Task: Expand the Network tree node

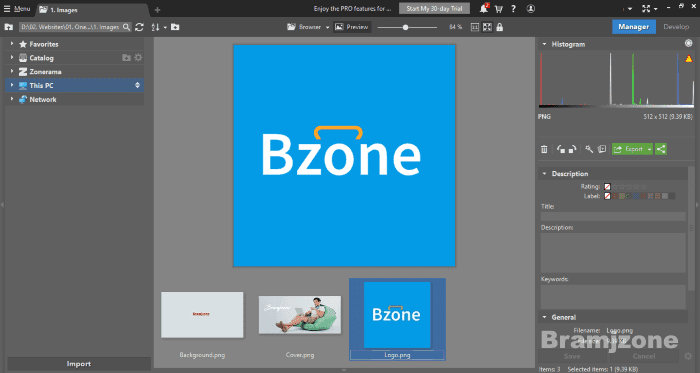Action: [x=12, y=99]
